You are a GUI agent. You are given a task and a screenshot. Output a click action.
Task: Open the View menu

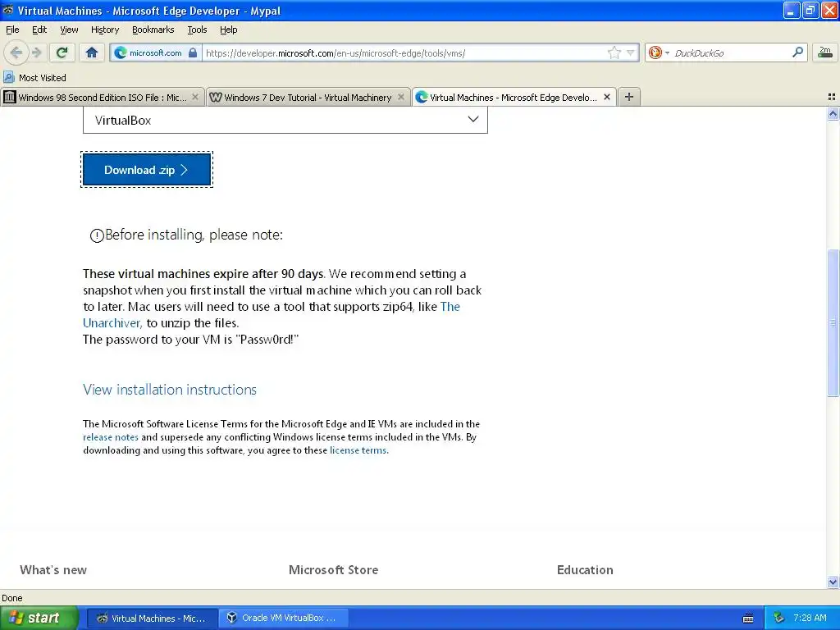coord(69,30)
